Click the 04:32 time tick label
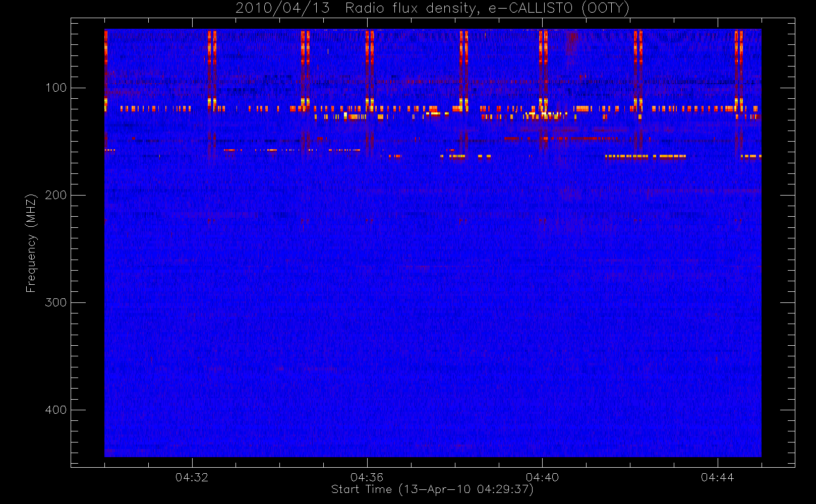Image resolution: width=816 pixels, height=504 pixels. point(192,477)
